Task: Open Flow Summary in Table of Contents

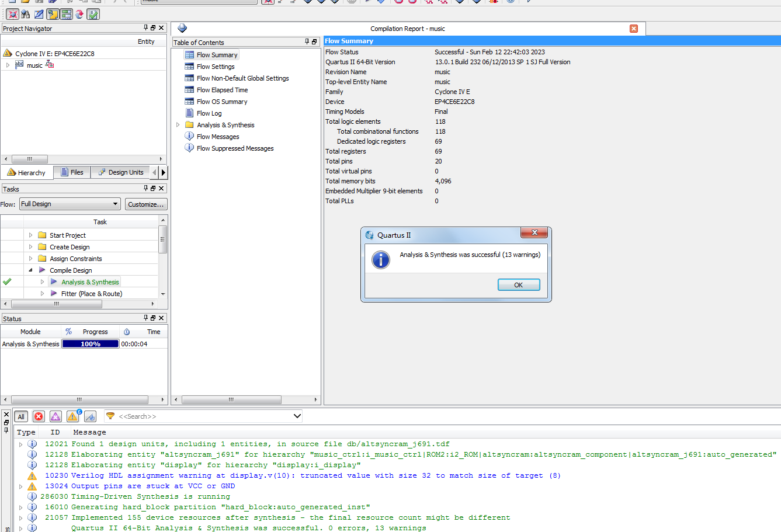Action: pos(217,55)
